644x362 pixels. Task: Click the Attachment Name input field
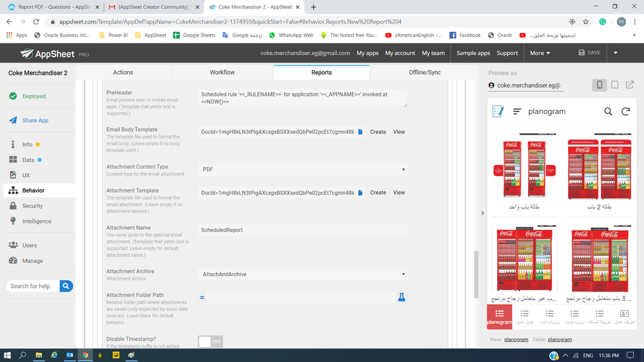(x=303, y=230)
